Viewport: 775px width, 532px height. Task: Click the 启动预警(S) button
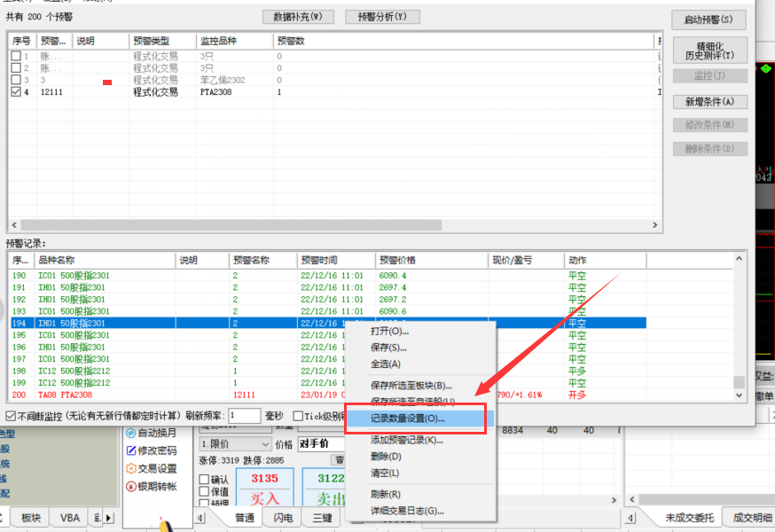708,20
